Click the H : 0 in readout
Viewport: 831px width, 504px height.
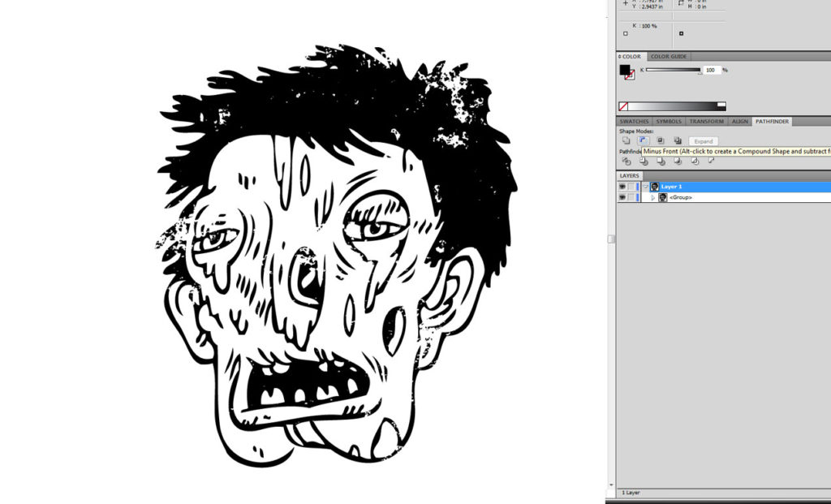coord(697,6)
